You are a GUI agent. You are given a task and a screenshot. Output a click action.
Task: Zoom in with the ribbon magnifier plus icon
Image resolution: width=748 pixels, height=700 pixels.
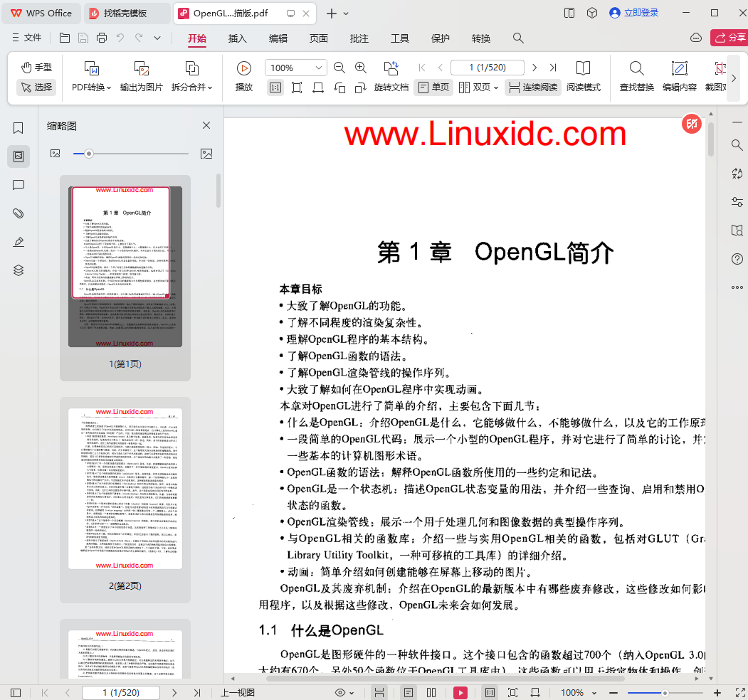(x=361, y=68)
